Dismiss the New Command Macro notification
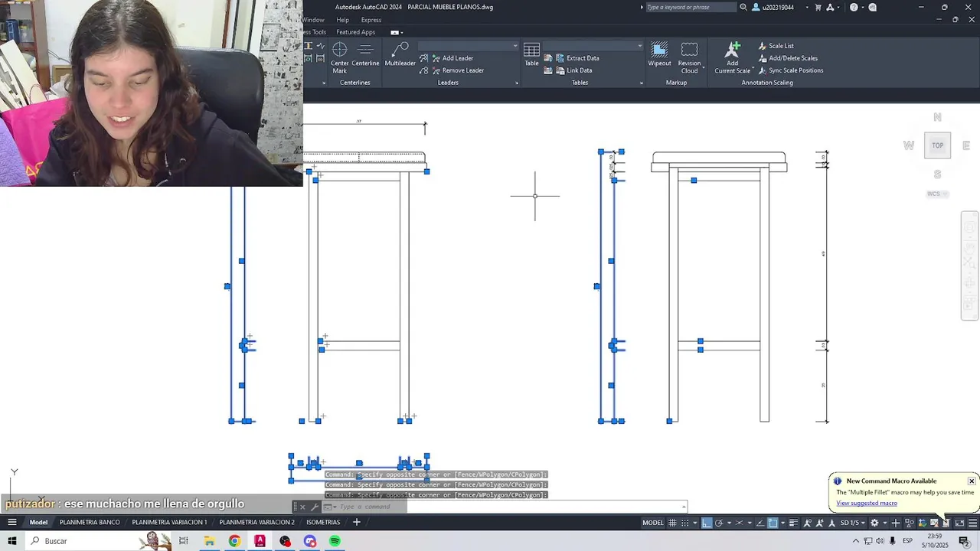980x551 pixels. tap(972, 481)
